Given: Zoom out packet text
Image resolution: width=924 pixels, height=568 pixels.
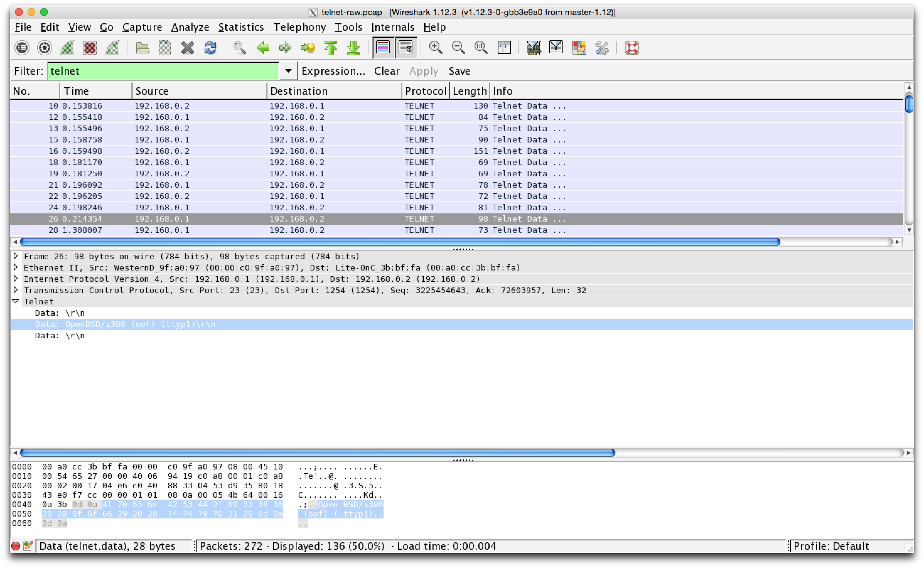Looking at the screenshot, I should click(458, 48).
